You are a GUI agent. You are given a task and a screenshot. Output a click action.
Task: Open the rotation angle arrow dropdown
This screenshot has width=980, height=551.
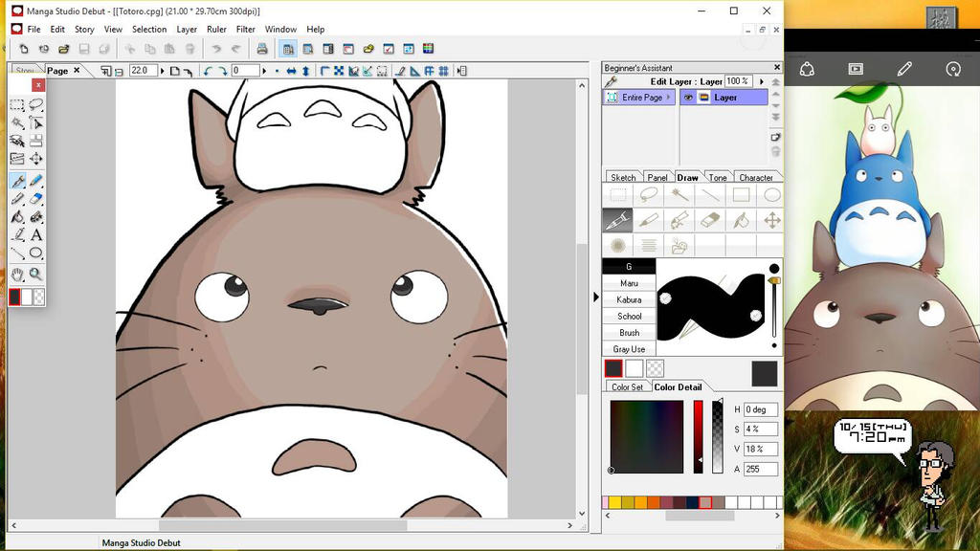[x=264, y=71]
